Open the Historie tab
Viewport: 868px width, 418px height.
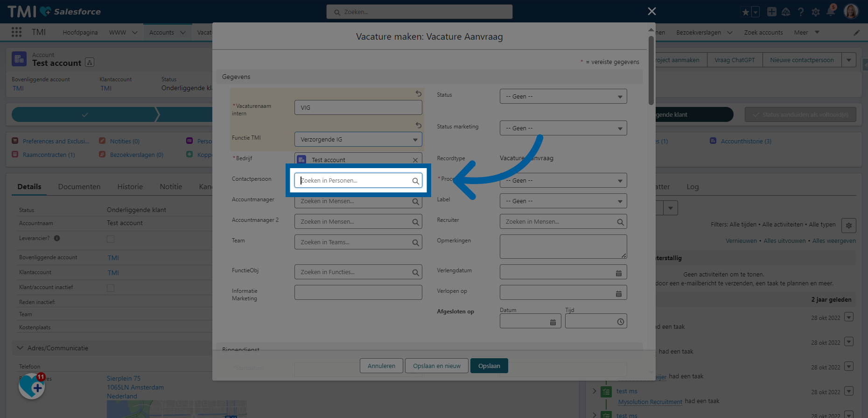point(130,187)
